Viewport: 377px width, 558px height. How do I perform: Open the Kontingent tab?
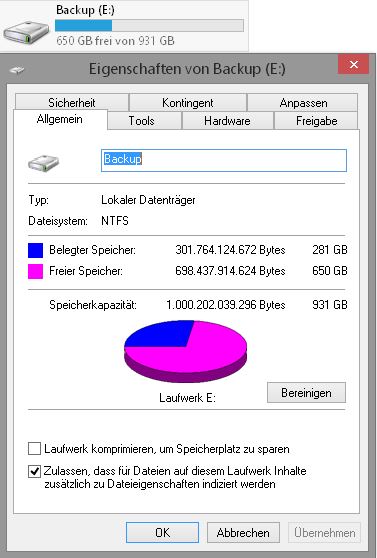click(x=188, y=102)
